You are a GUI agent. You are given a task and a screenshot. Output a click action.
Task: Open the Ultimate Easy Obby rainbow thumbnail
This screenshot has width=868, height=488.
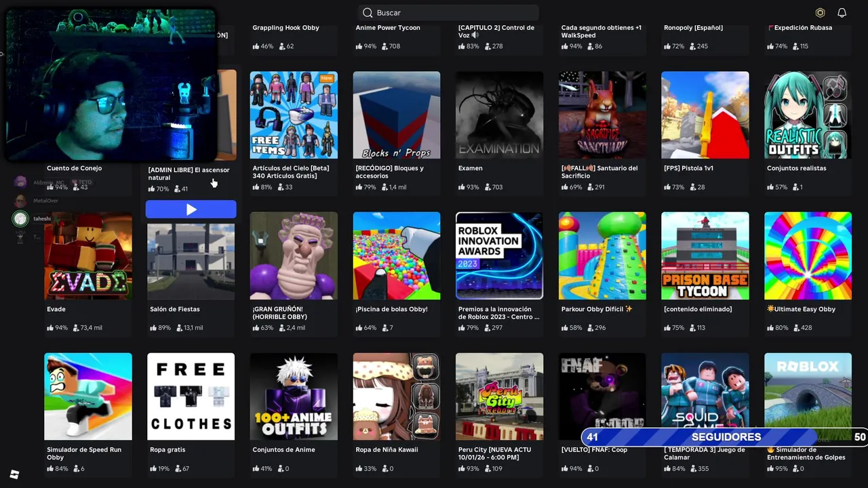point(808,256)
